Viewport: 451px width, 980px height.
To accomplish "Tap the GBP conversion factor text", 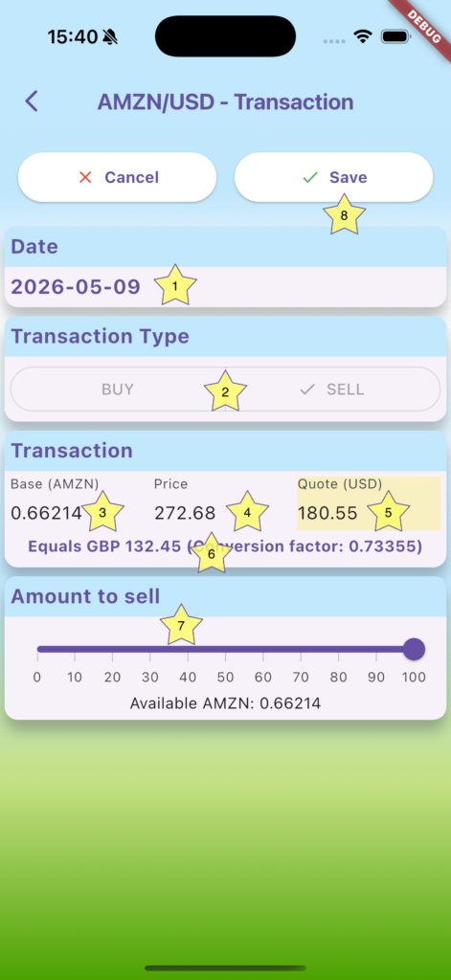I will pos(225,546).
